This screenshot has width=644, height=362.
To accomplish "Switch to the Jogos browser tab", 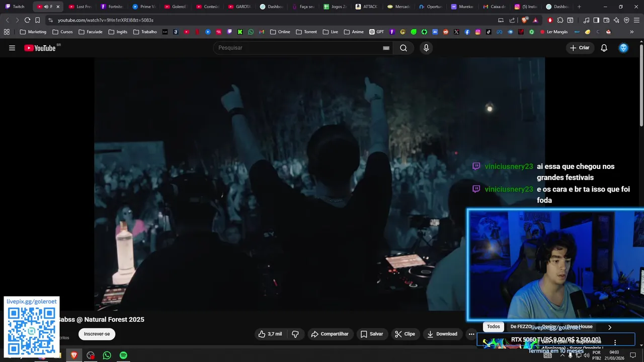I will (335, 7).
